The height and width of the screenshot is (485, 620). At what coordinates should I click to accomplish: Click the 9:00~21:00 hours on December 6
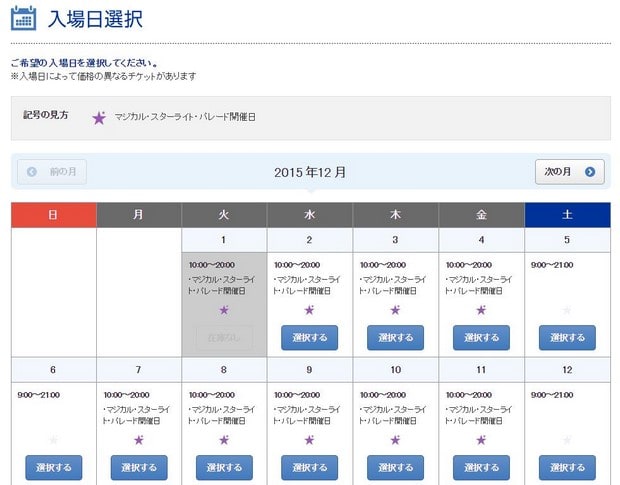click(38, 395)
